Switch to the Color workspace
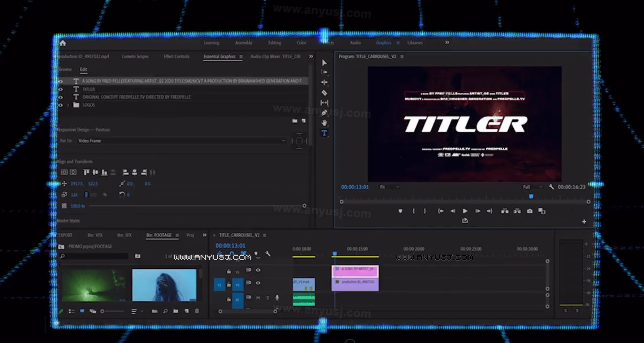 [302, 43]
